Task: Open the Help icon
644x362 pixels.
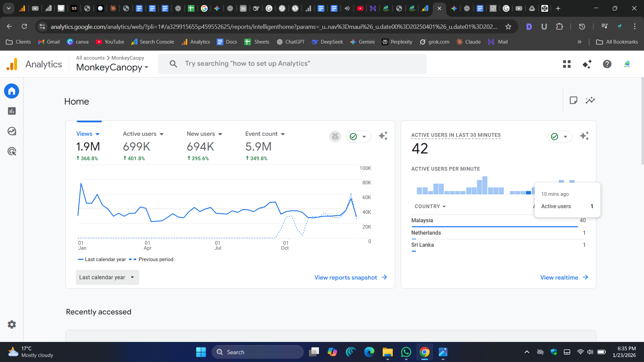Action: (607, 64)
